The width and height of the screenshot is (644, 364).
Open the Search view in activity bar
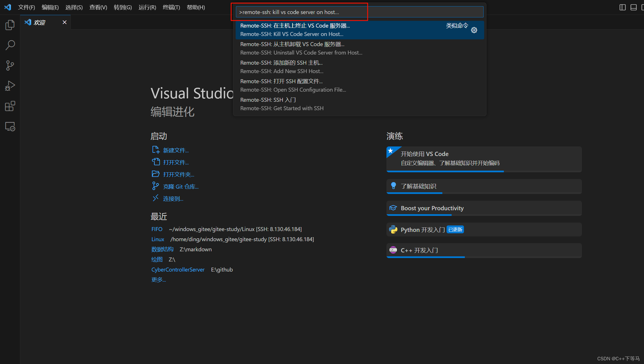(x=10, y=45)
